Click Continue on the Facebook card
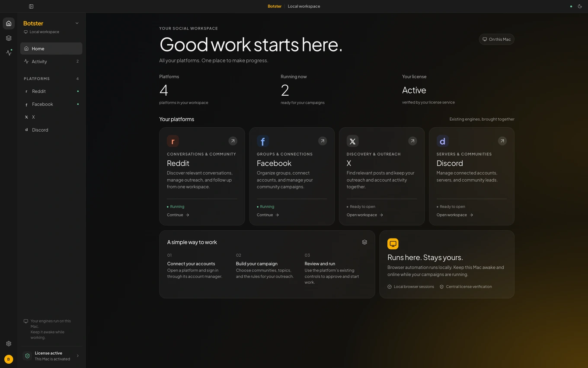Image resolution: width=588 pixels, height=368 pixels. click(268, 215)
